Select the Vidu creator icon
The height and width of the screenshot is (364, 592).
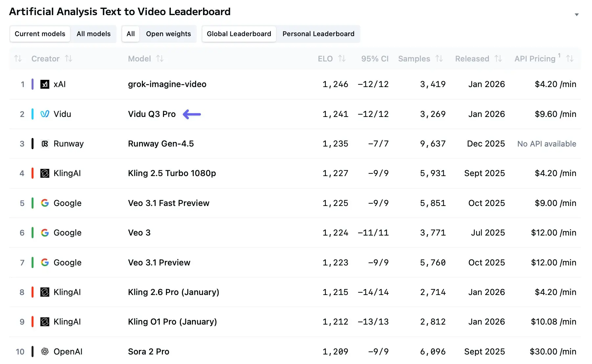[45, 114]
